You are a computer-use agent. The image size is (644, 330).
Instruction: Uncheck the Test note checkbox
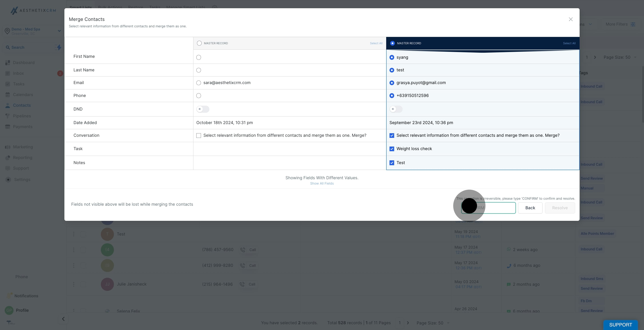tap(392, 163)
